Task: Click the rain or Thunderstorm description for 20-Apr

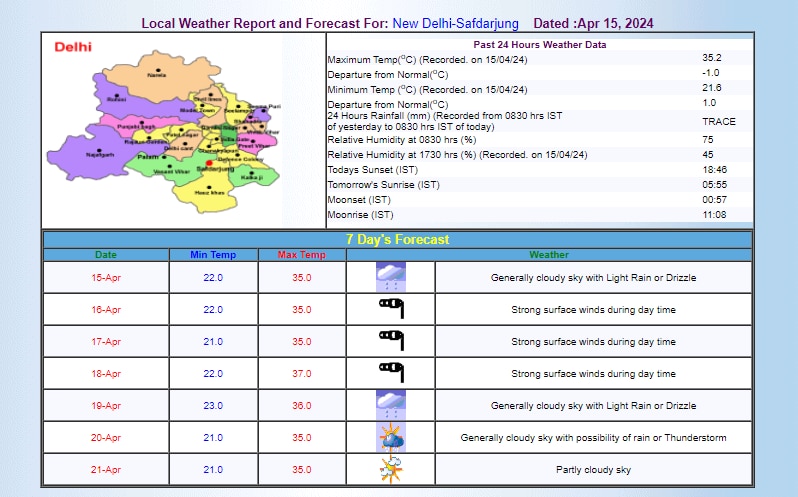Action: (x=593, y=437)
